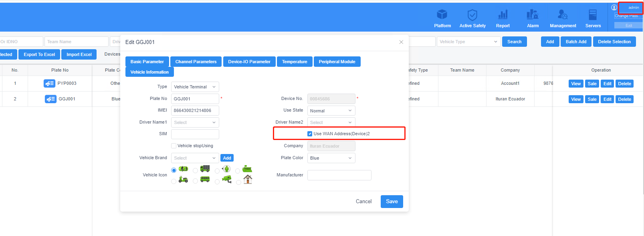Click Sale for the Ituran Ecuador row
Image resolution: width=644 pixels, height=236 pixels.
coord(592,99)
